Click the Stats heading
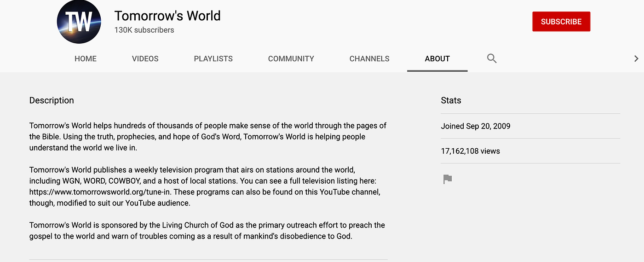 (x=451, y=100)
